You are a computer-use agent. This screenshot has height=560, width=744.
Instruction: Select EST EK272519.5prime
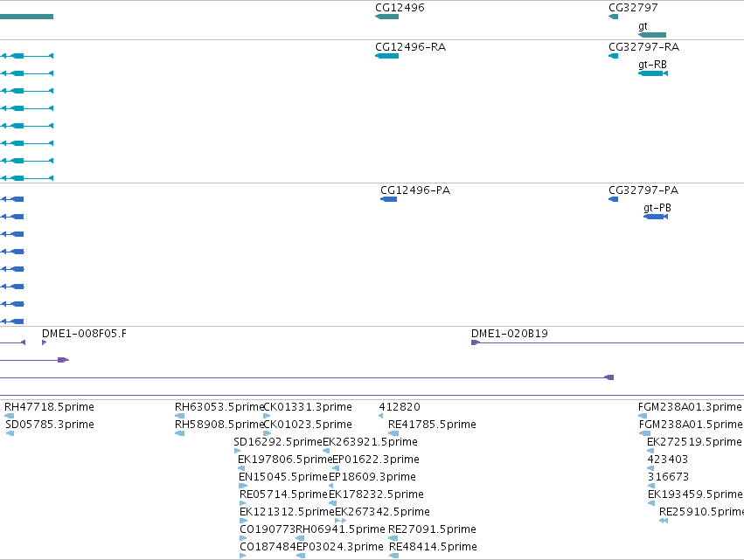[x=694, y=442]
